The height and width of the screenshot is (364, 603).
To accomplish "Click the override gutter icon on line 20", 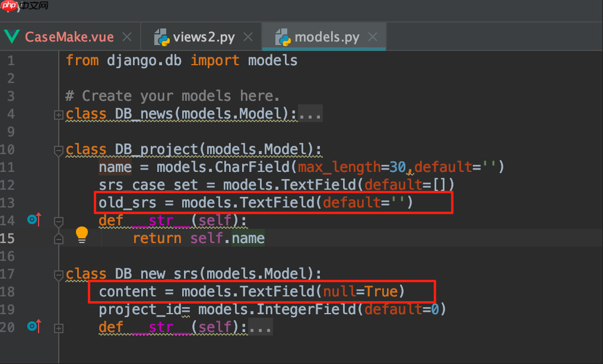I will [34, 326].
